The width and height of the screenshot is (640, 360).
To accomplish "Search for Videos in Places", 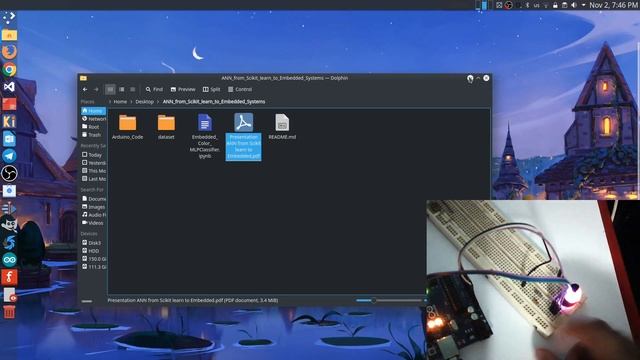I will tap(93, 223).
